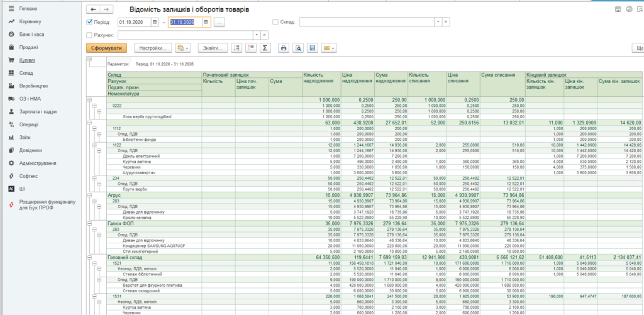This screenshot has width=644, height=315.
Task: Click the Знайти... button
Action: point(213,48)
